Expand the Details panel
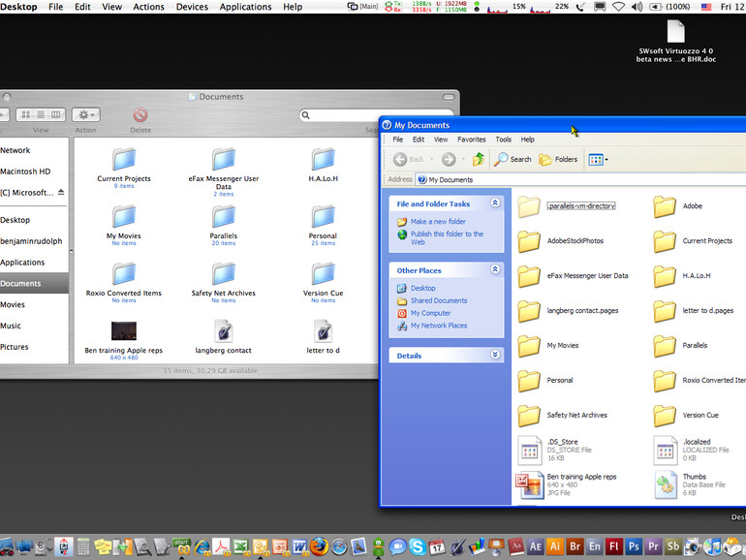This screenshot has height=560, width=746. 495,356
